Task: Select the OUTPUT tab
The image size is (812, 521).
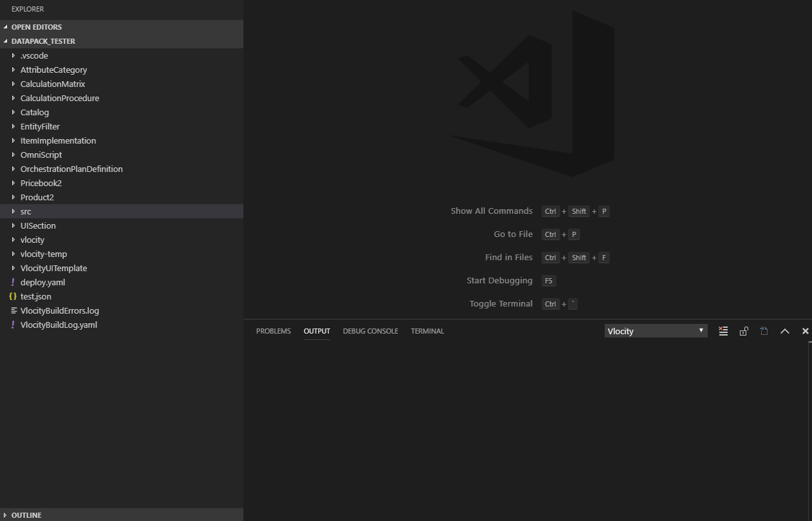Action: coord(317,331)
